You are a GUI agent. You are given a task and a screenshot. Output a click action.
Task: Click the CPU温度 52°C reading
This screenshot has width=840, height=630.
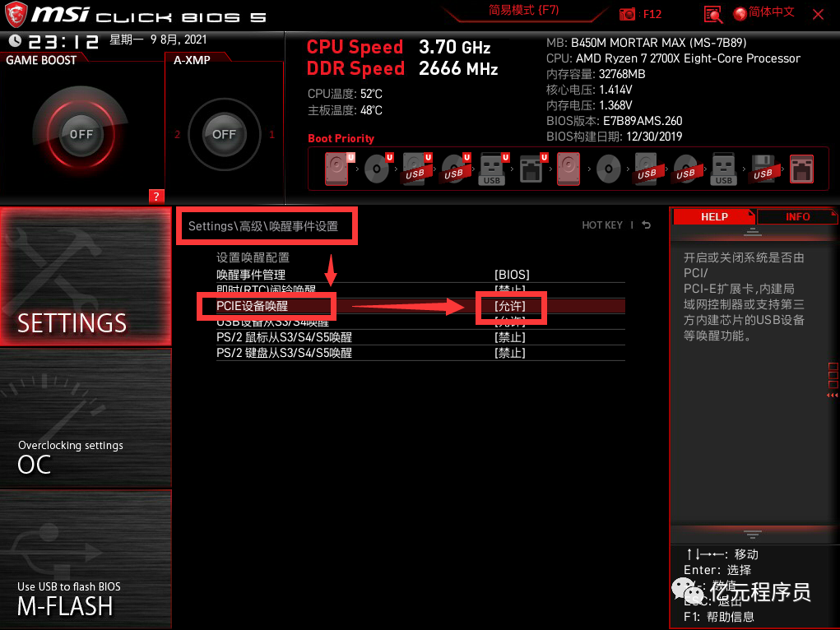tap(345, 94)
